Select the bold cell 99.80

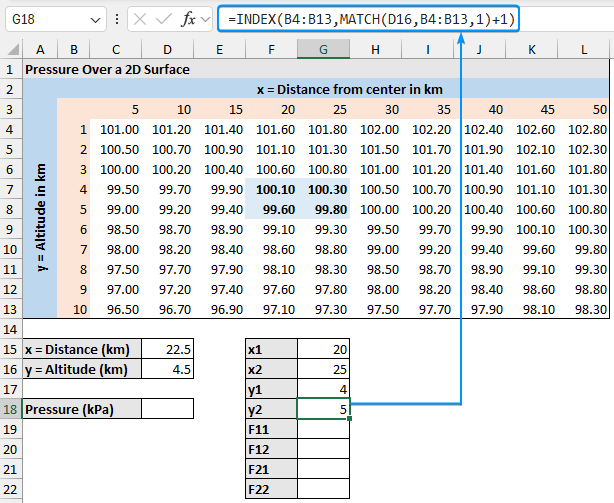pos(323,209)
